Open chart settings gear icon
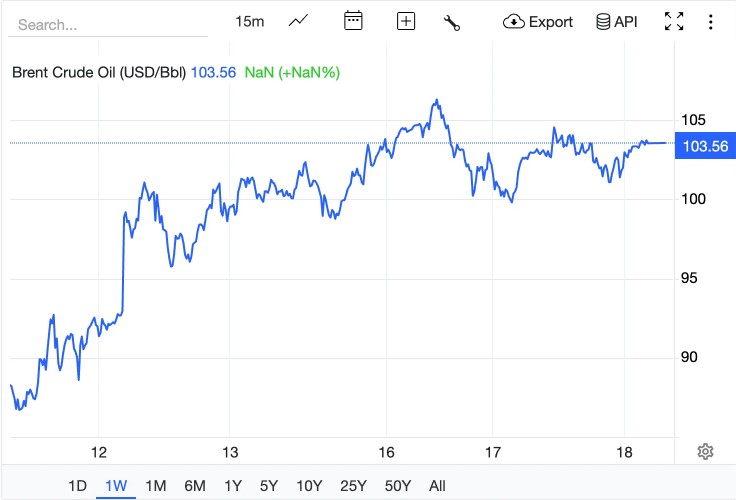Screen dimensions: 736x500 [x=705, y=451]
